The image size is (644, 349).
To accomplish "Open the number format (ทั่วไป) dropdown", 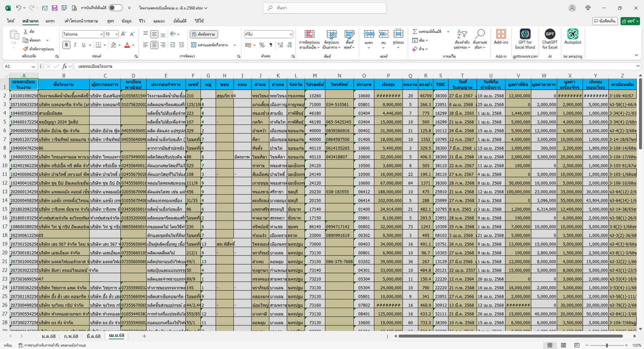I will click(291, 34).
